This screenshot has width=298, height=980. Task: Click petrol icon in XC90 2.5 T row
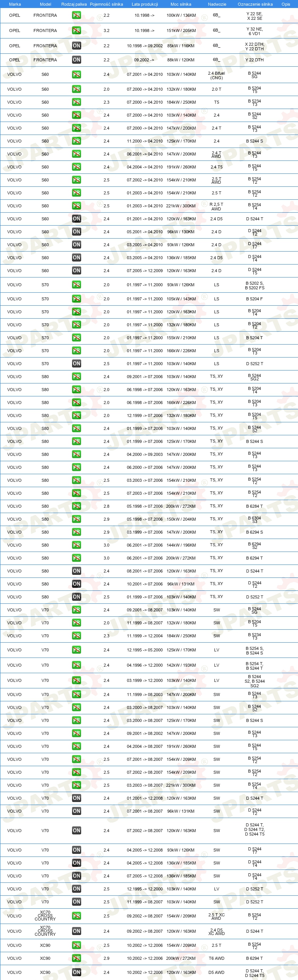pyautogui.click(x=76, y=945)
